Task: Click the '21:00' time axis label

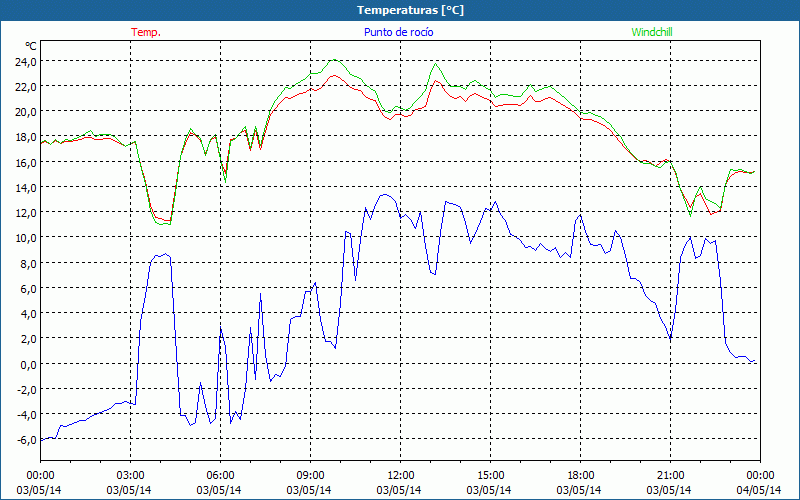Action: (x=670, y=476)
